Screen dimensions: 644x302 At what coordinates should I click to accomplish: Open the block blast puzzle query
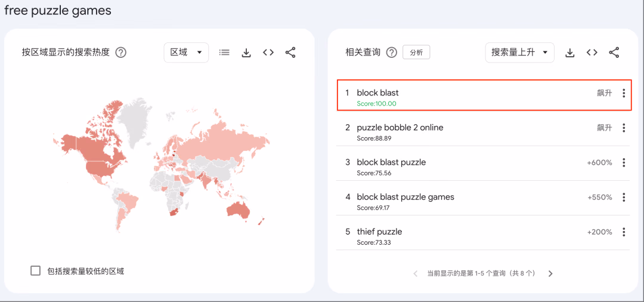click(391, 162)
